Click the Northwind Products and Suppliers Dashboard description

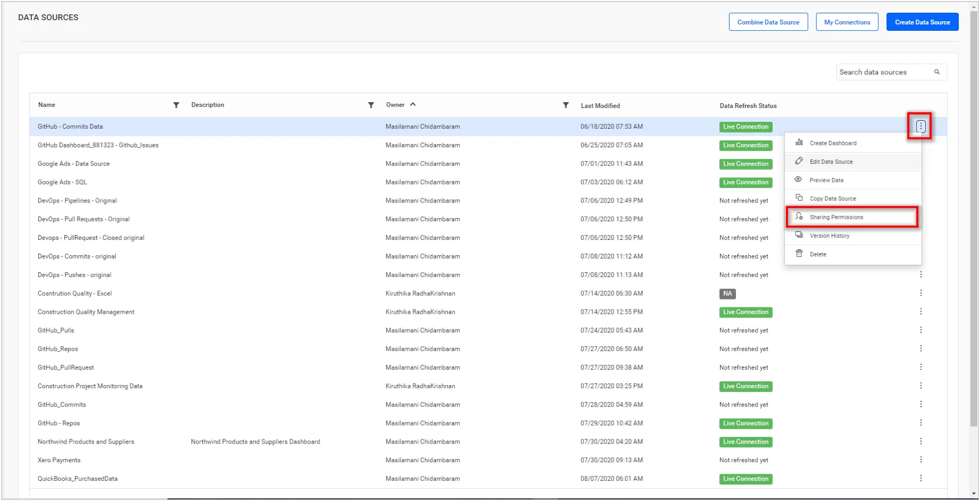point(255,442)
